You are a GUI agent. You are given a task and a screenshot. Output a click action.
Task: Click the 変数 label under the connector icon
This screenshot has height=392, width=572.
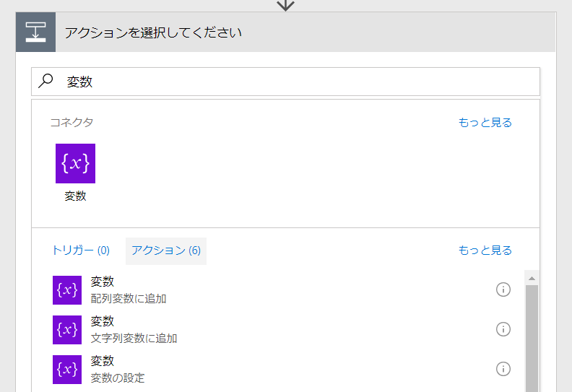(x=76, y=196)
